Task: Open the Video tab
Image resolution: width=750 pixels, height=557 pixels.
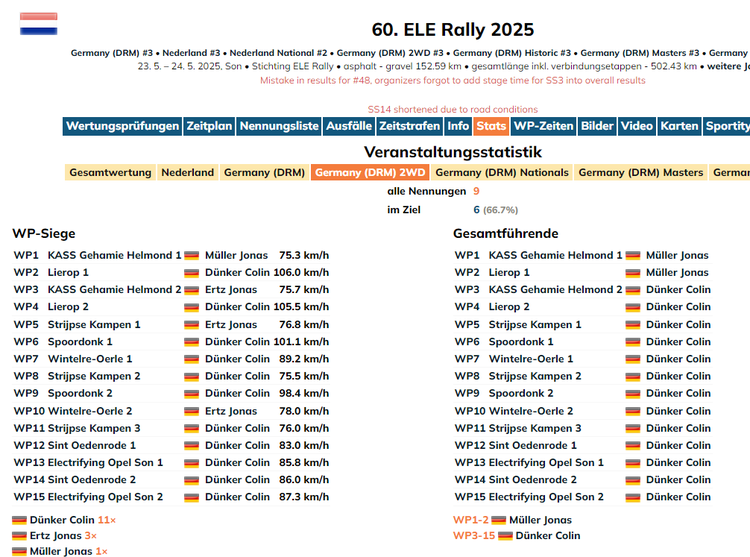Action: click(x=637, y=126)
